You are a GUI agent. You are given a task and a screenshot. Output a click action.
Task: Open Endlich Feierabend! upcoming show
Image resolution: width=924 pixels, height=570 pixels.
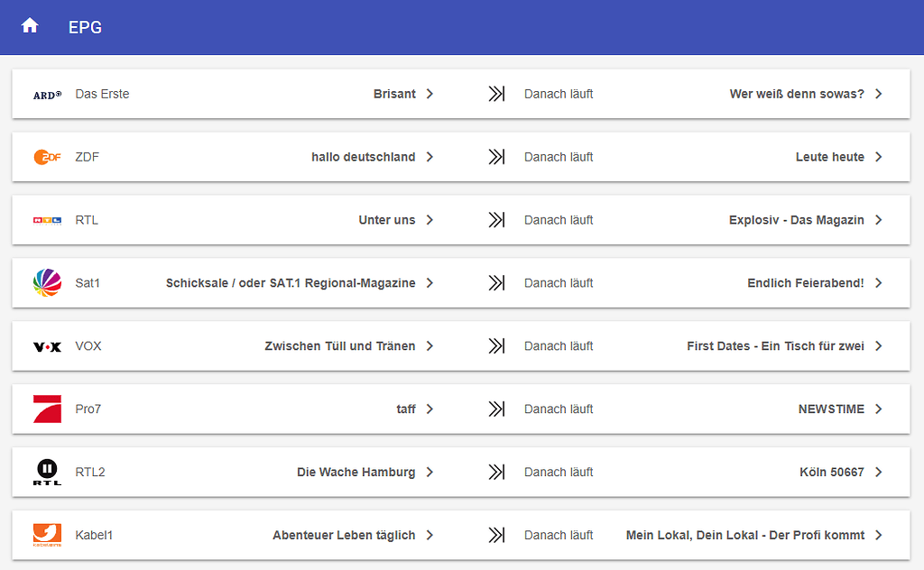pos(805,283)
